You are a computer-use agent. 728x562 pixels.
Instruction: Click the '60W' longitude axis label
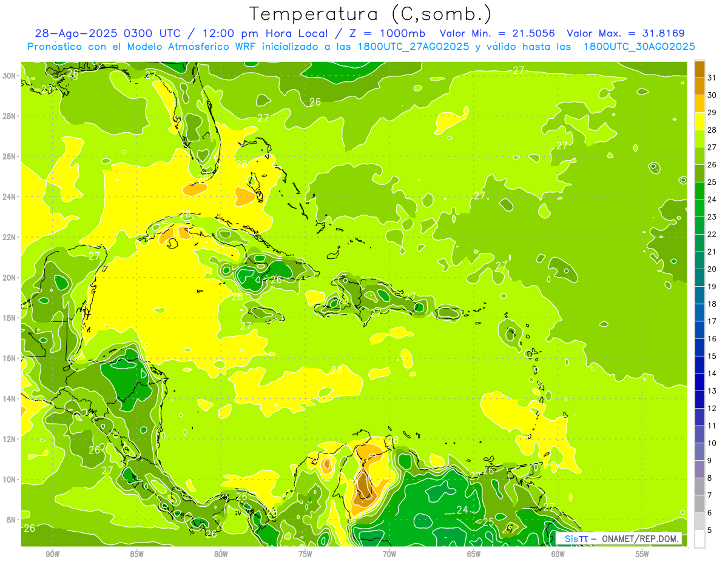point(558,554)
